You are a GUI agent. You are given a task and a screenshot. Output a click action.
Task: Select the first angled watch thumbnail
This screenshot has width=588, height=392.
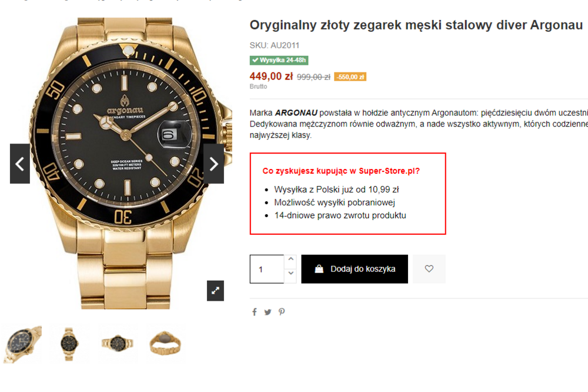(x=22, y=344)
